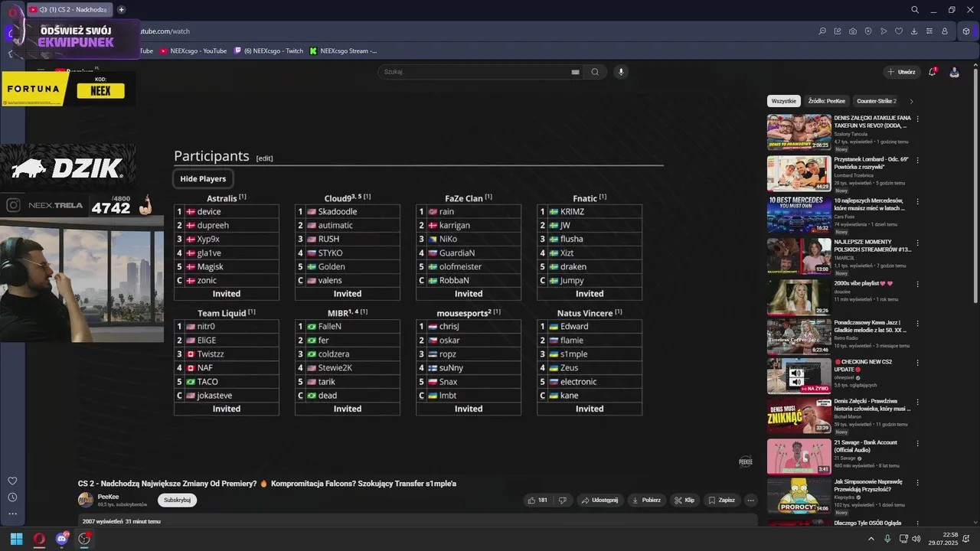Open Jak Simpsonowie Naprawdę Przewidują thumbnail

pyautogui.click(x=799, y=495)
